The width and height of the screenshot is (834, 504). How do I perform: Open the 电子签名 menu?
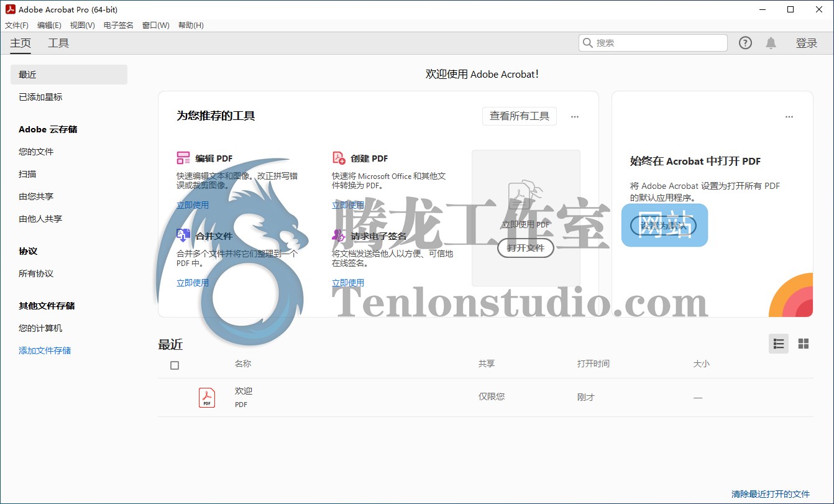pos(118,25)
